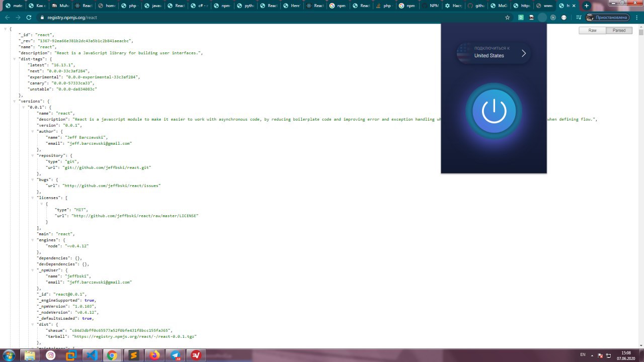This screenshot has width=644, height=362.
Task: Switch to the "githu" tab
Action: pos(477,6)
